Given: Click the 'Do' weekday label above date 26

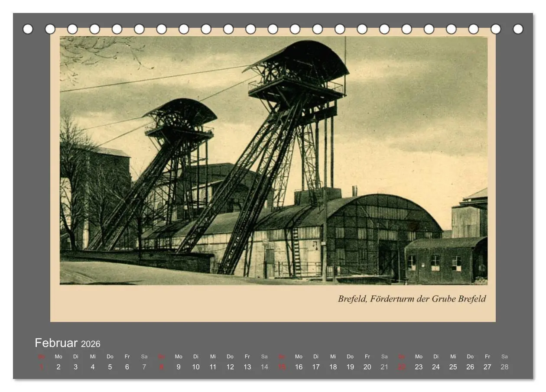Looking at the screenshot, I should [470, 356].
